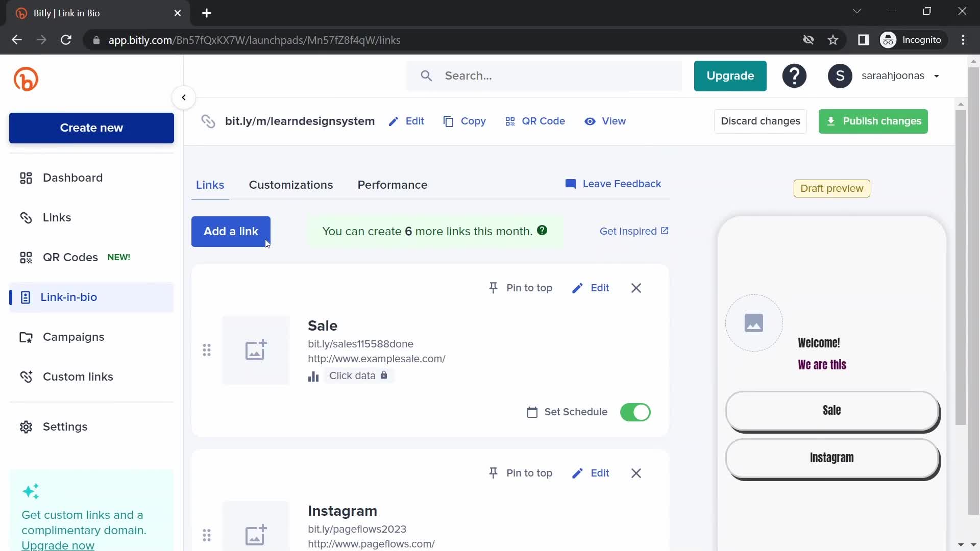The image size is (980, 551).
Task: Click the Bitly logo icon
Action: point(26,79)
